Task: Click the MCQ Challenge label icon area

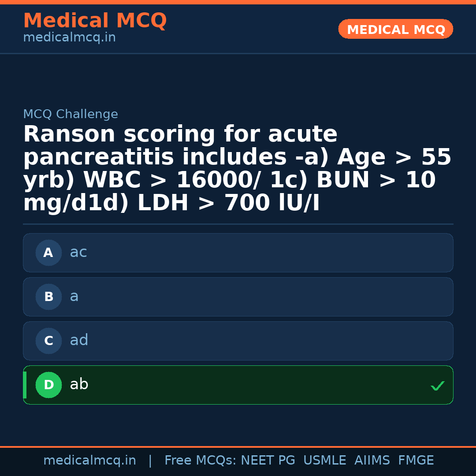Action: click(71, 114)
